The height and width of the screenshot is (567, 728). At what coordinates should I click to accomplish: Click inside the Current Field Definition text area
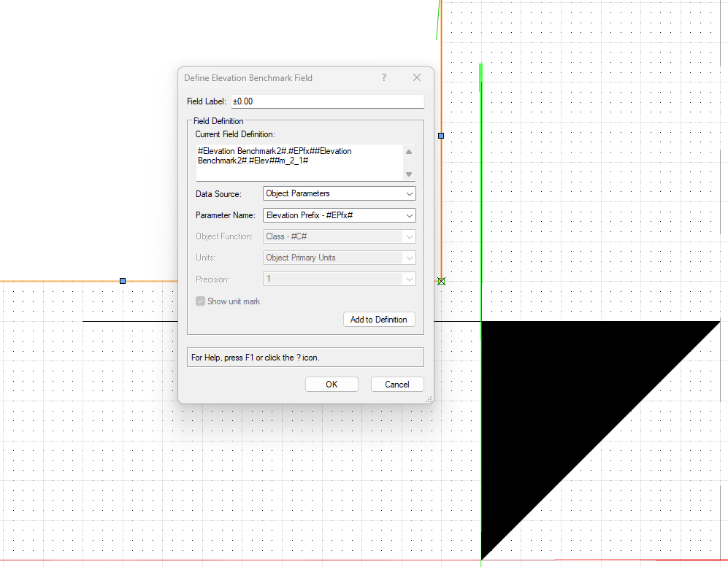click(299, 161)
